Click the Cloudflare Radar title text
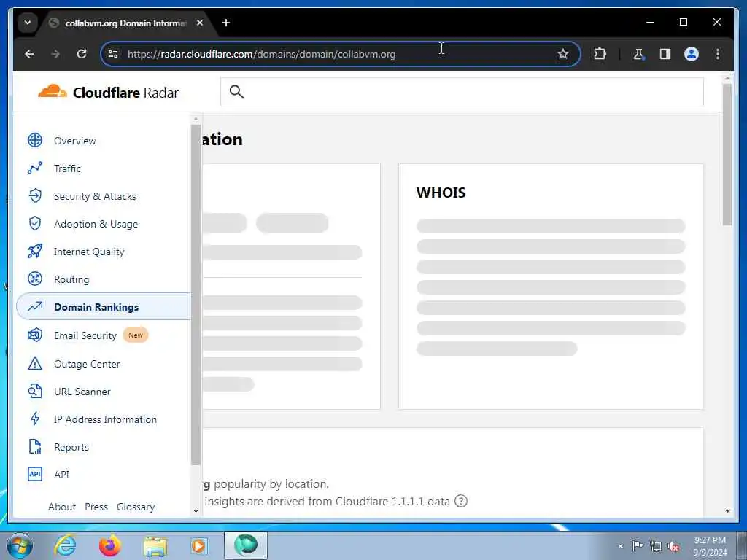The height and width of the screenshot is (560, 747). pyautogui.click(x=125, y=93)
